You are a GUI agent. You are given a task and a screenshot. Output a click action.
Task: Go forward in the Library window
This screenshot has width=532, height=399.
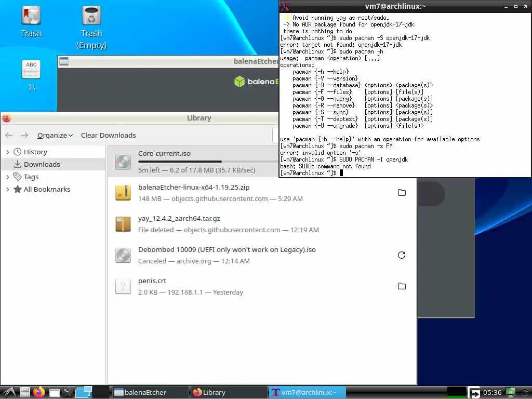pyautogui.click(x=24, y=135)
